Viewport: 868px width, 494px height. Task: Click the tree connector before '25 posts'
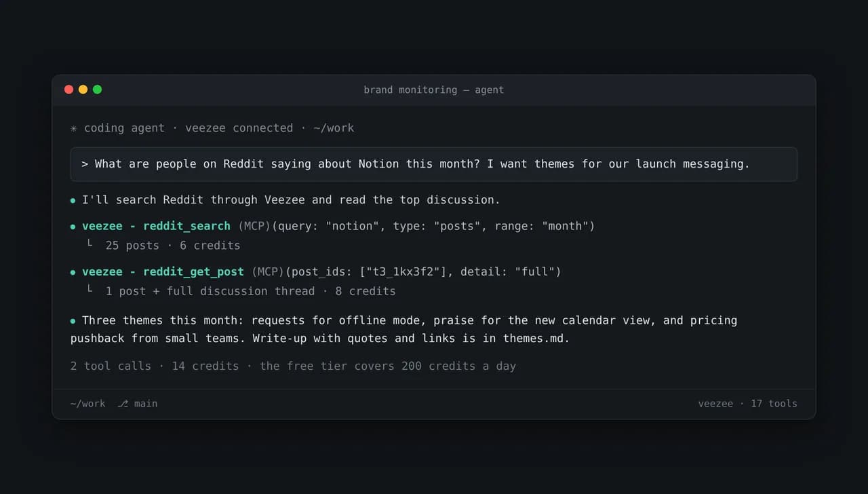coord(90,244)
